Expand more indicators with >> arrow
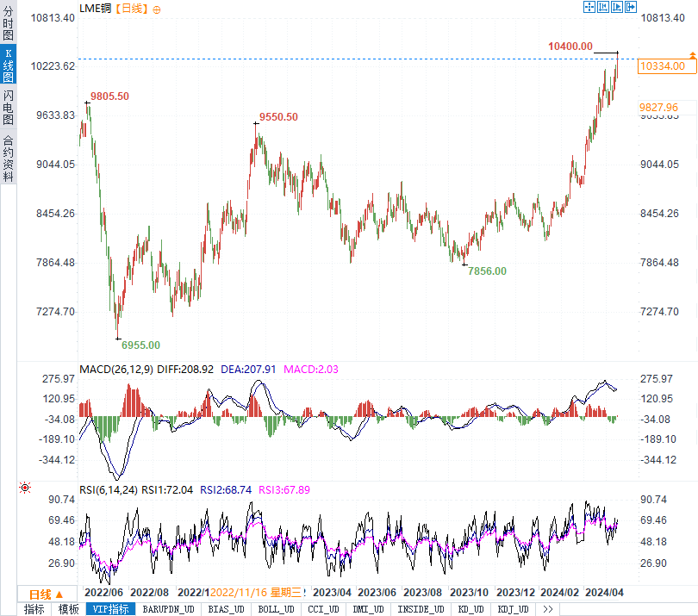Viewport: 698px width, 616px height. (x=547, y=609)
